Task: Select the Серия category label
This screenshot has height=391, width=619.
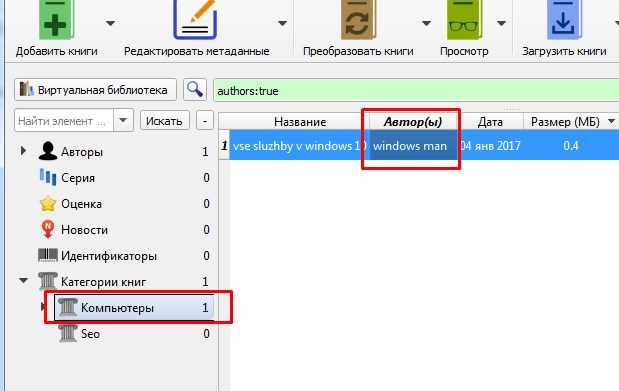Action: pyautogui.click(x=78, y=178)
